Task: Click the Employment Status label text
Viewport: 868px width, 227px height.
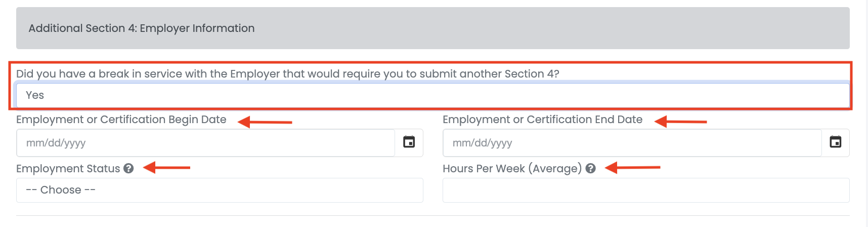Action: (x=68, y=169)
